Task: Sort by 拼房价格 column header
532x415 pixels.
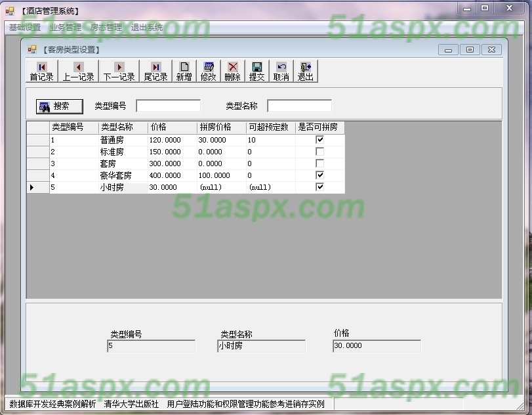Action: [222, 127]
